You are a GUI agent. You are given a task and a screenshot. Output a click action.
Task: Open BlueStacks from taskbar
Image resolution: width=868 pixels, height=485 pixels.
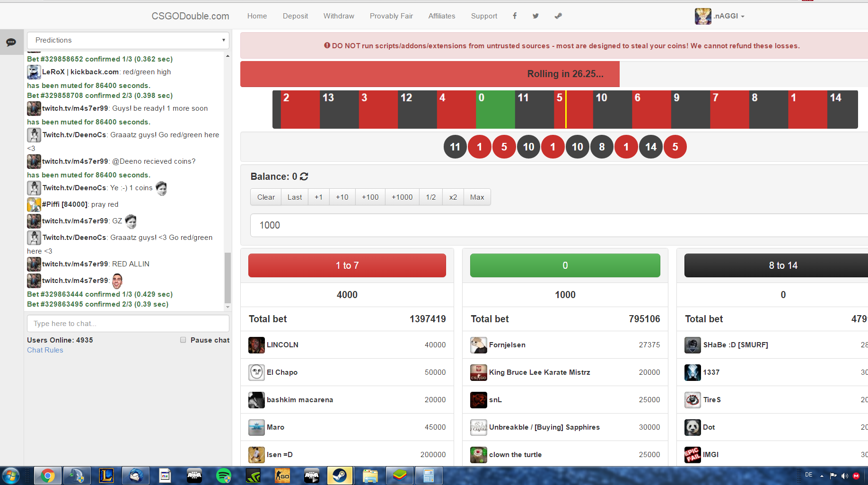coord(400,476)
